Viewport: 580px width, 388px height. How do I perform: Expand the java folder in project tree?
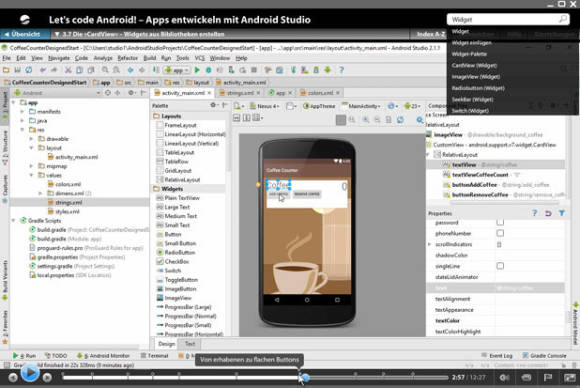point(22,121)
